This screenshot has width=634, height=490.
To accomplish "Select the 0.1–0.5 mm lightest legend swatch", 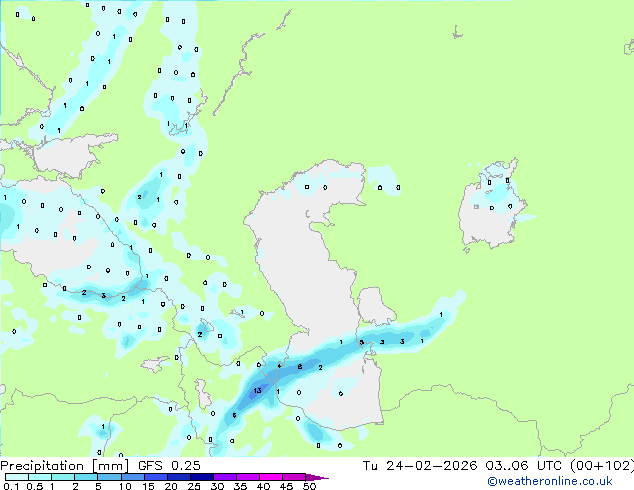I will pyautogui.click(x=17, y=477).
